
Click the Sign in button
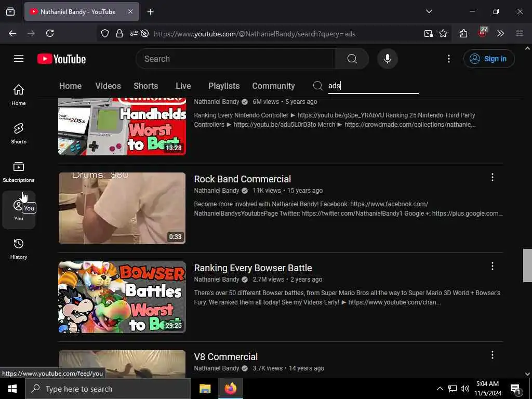[488, 59]
